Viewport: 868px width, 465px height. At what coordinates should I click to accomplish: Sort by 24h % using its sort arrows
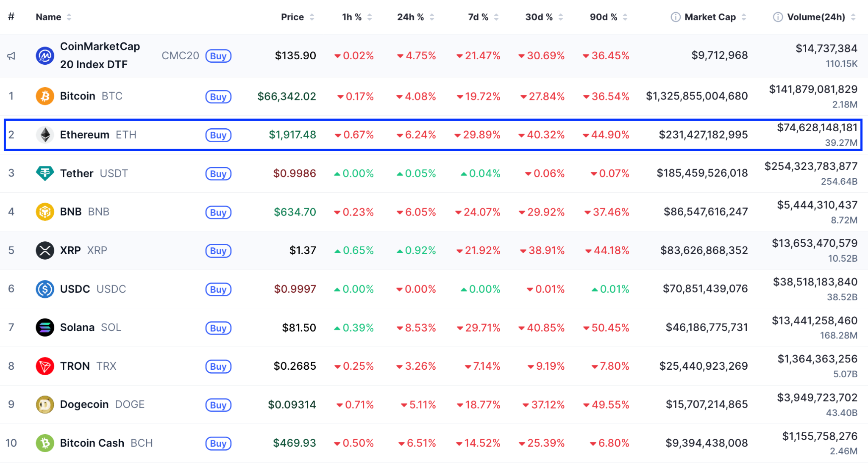(432, 17)
